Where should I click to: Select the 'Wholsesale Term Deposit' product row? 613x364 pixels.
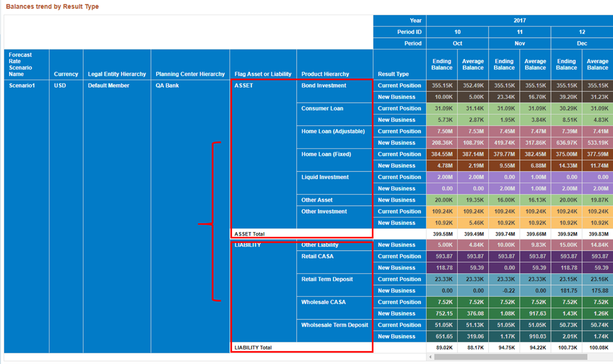pos(335,331)
